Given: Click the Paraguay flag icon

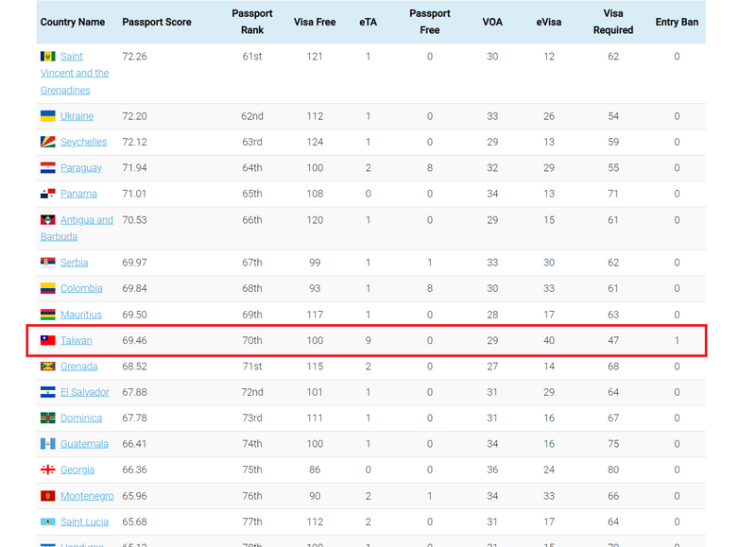Looking at the screenshot, I should pyautogui.click(x=47, y=168).
